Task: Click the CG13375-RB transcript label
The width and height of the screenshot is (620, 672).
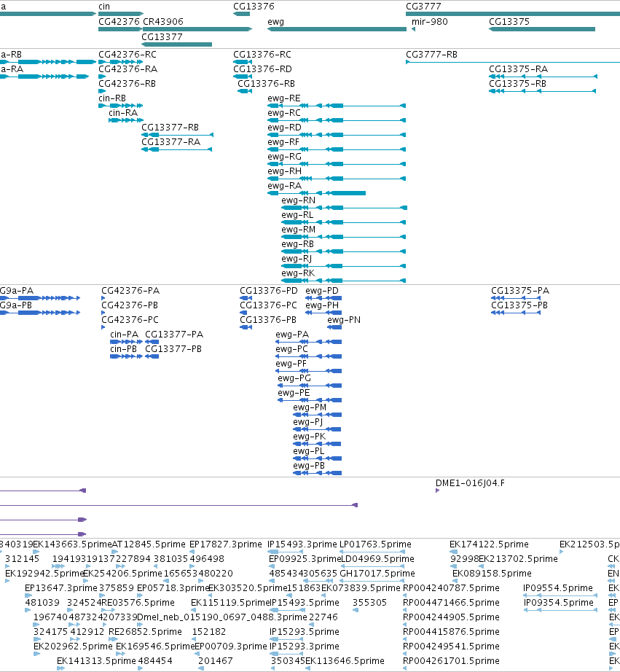Action: (517, 84)
